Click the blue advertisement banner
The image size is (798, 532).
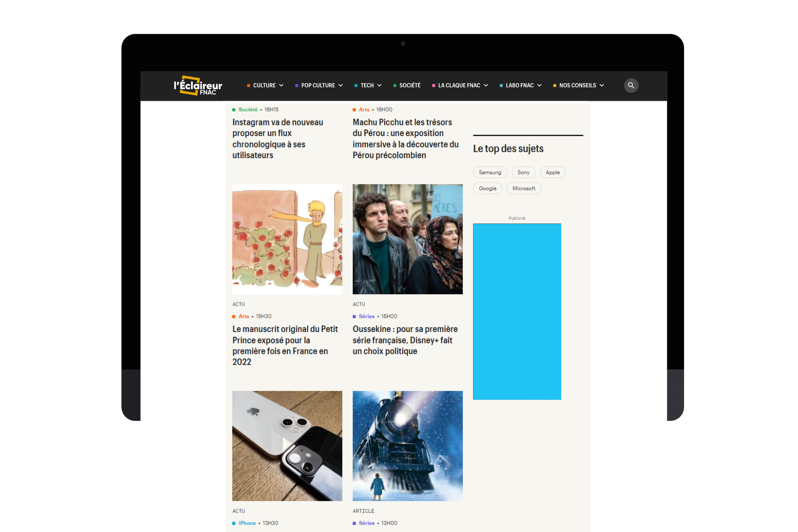(517, 311)
